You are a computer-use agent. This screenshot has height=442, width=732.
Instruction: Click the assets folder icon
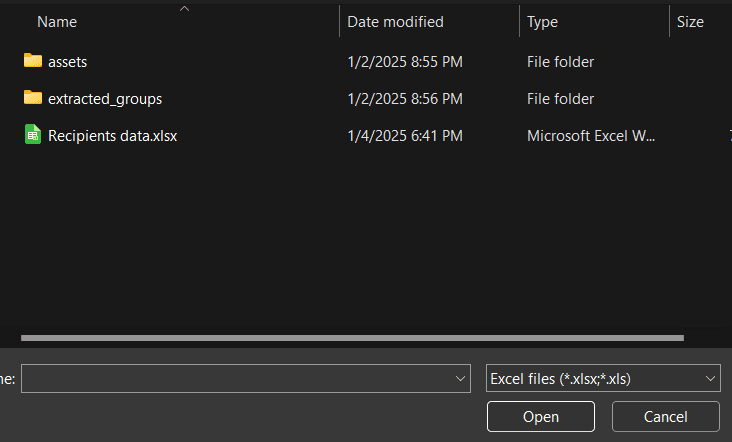[x=33, y=61]
